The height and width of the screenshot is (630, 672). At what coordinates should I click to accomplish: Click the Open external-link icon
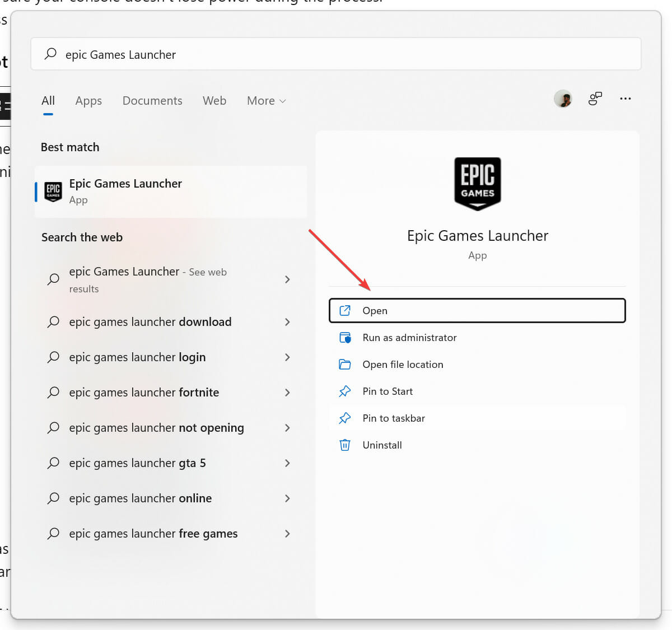click(345, 311)
